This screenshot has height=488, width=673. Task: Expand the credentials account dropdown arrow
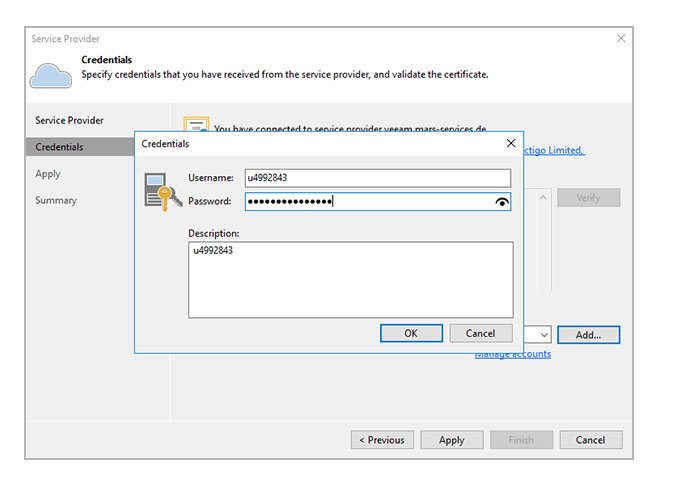(x=543, y=335)
